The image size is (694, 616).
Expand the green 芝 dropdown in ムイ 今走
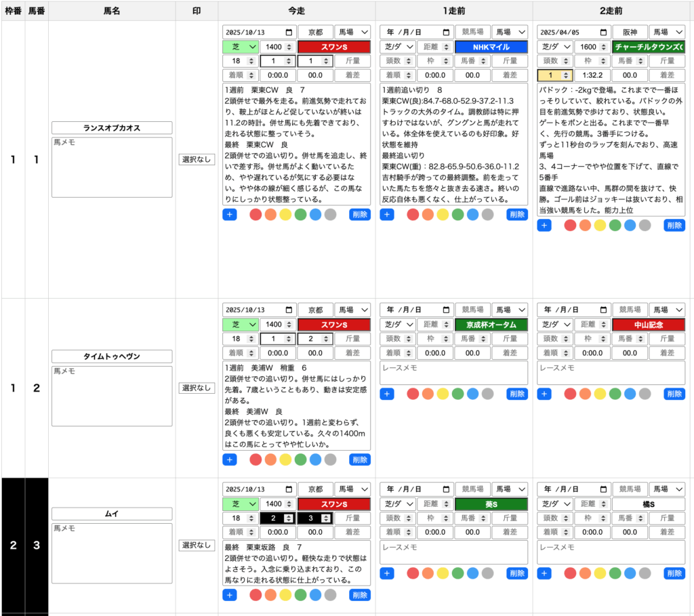coord(241,504)
